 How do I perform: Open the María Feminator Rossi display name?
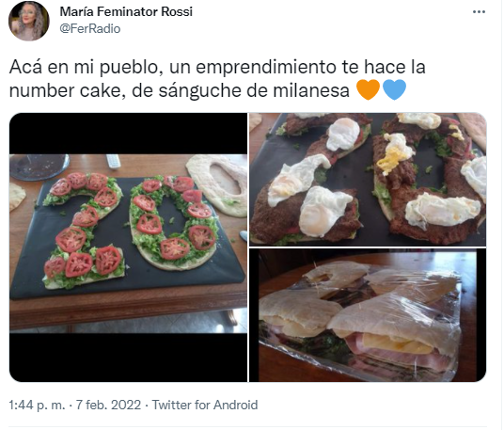(126, 12)
